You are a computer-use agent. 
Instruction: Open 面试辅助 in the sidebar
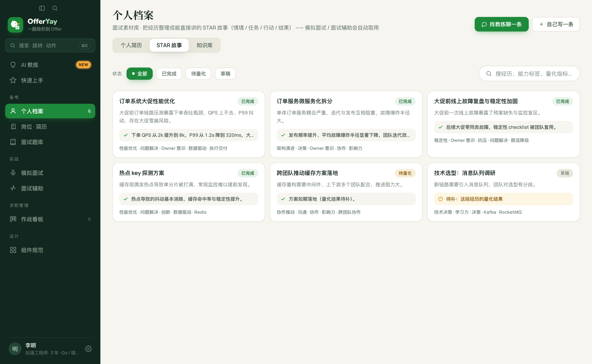pyautogui.click(x=50, y=188)
